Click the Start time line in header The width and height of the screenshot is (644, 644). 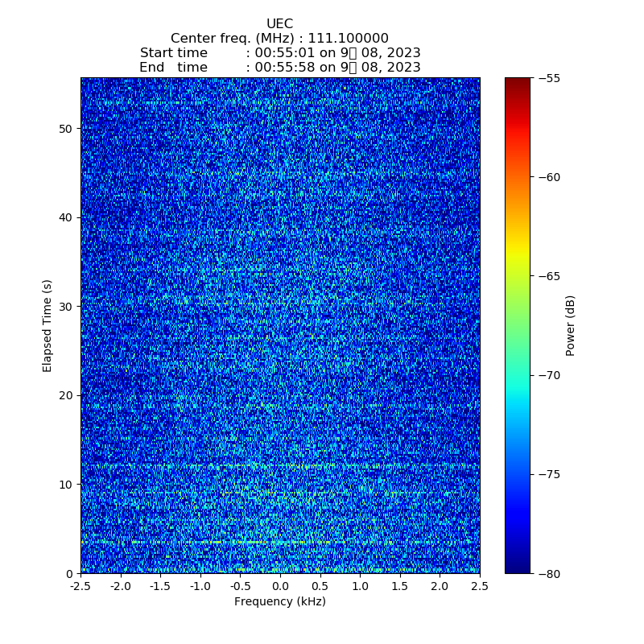(279, 53)
